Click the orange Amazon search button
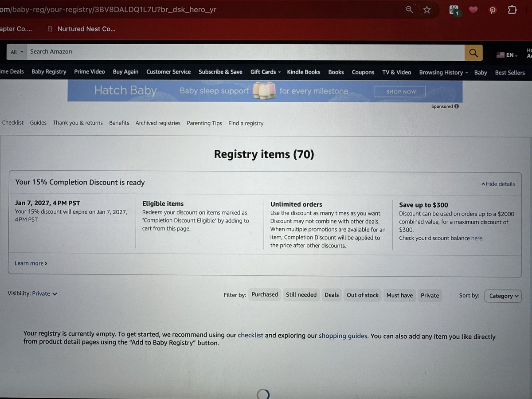532x399 pixels. click(x=473, y=53)
